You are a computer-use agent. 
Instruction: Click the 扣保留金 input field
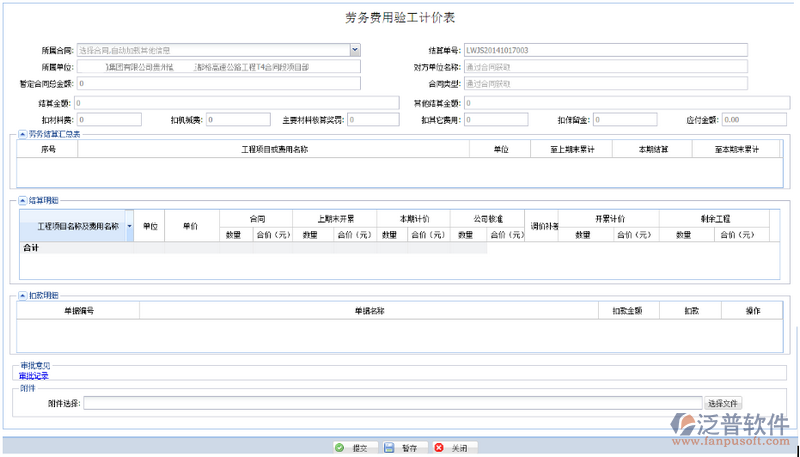pos(625,120)
